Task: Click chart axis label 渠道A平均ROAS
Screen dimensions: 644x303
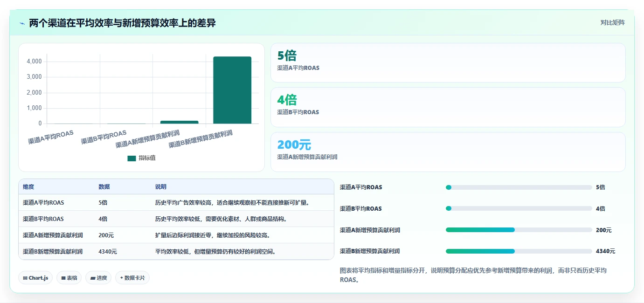Action: [x=51, y=137]
